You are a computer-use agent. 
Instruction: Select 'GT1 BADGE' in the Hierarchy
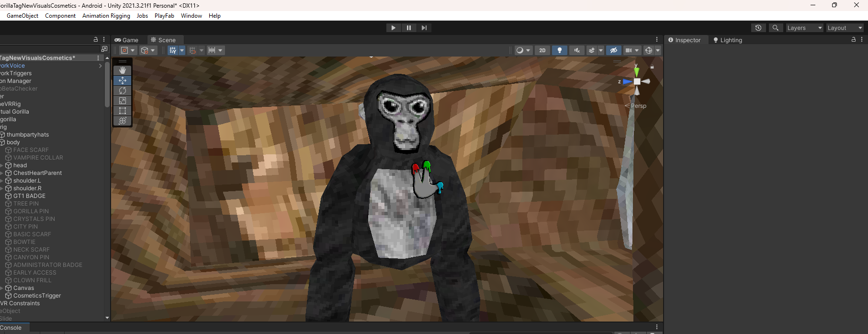pos(29,196)
